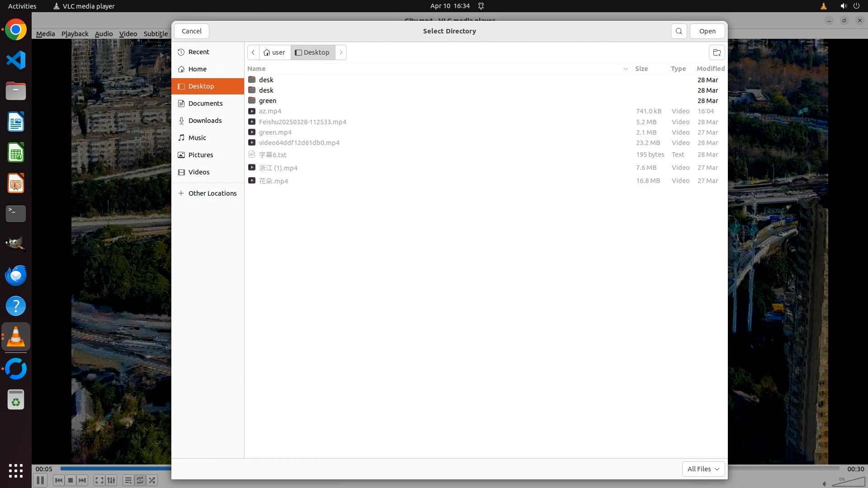This screenshot has height=488, width=868.
Task: Go back using path bar left arrow
Action: [253, 52]
